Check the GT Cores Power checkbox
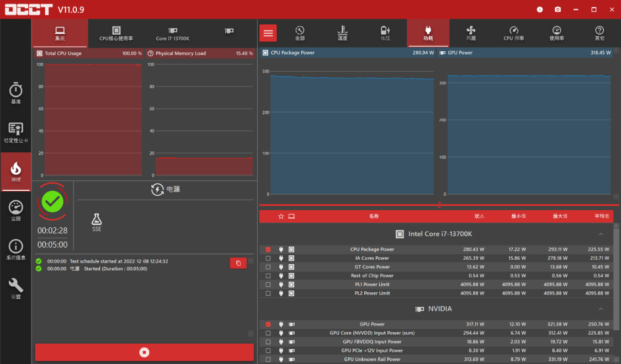Viewport: 621px width, 364px height. click(268, 267)
